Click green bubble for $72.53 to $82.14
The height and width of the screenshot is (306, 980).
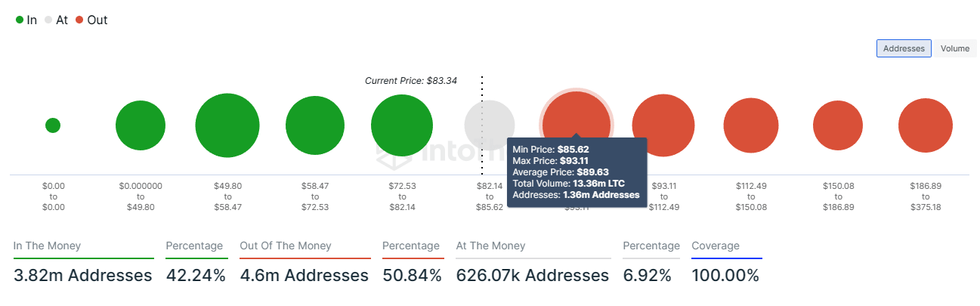[402, 125]
